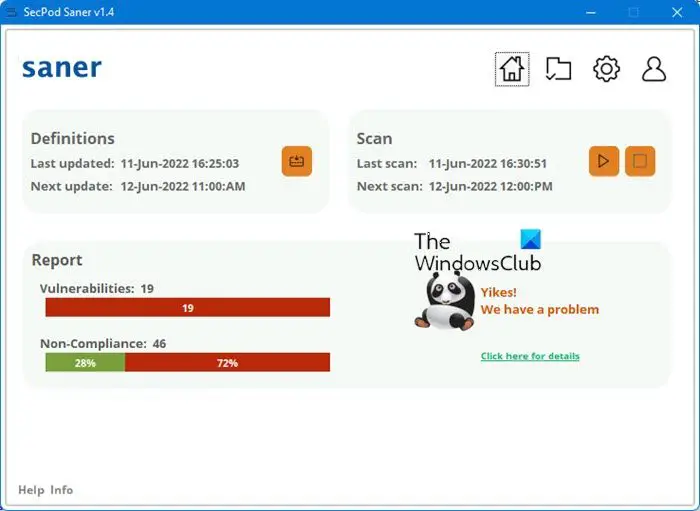Select the saner logo
This screenshot has width=700, height=511.
pyautogui.click(x=62, y=68)
